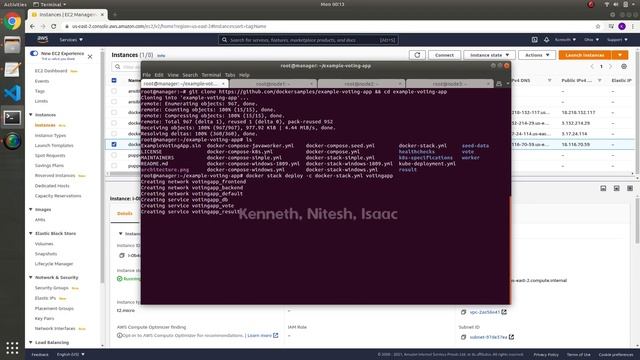Open the English language selector in footer
640x360 pixels.
click(x=70, y=354)
